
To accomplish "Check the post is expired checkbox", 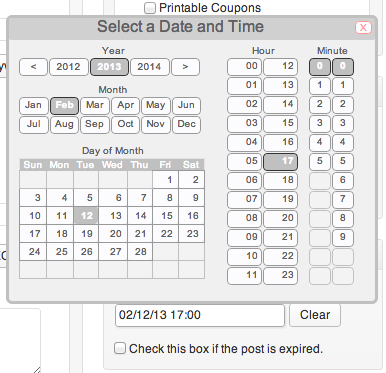I will [120, 348].
